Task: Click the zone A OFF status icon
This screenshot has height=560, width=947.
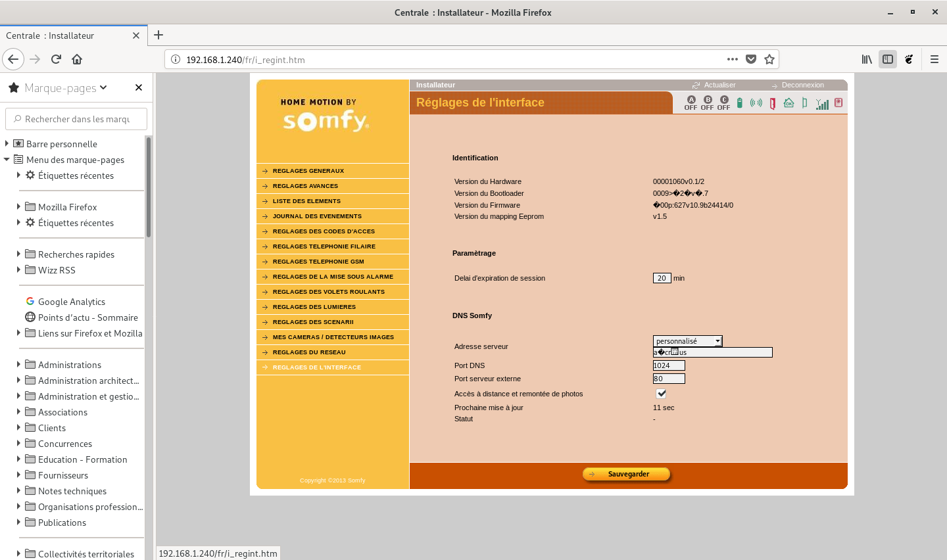Action: [691, 103]
